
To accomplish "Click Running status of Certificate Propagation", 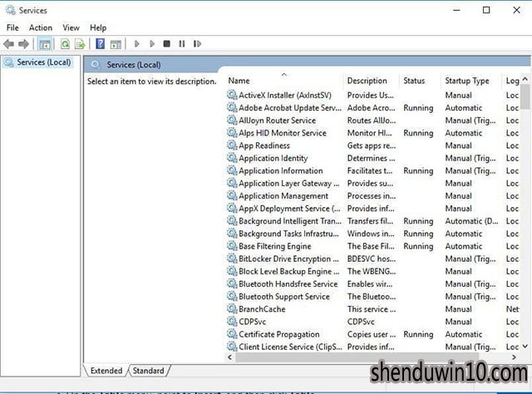I will 418,334.
